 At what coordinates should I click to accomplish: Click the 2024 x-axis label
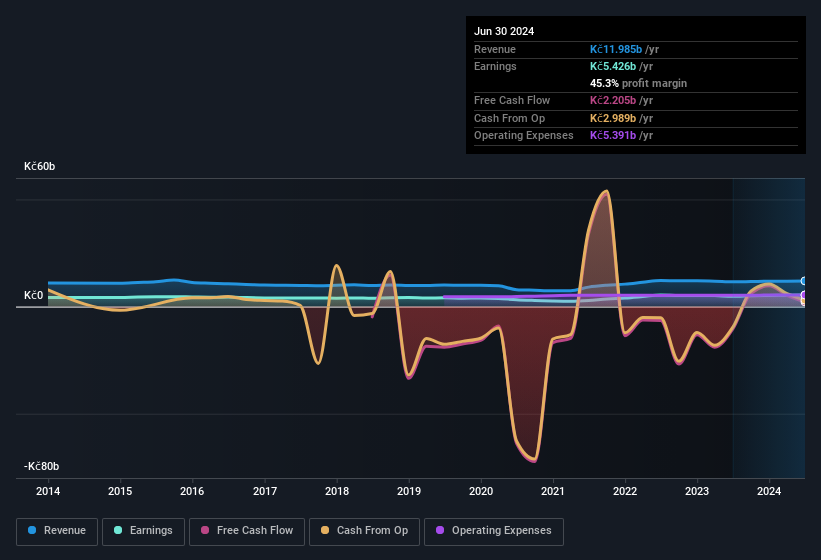769,491
